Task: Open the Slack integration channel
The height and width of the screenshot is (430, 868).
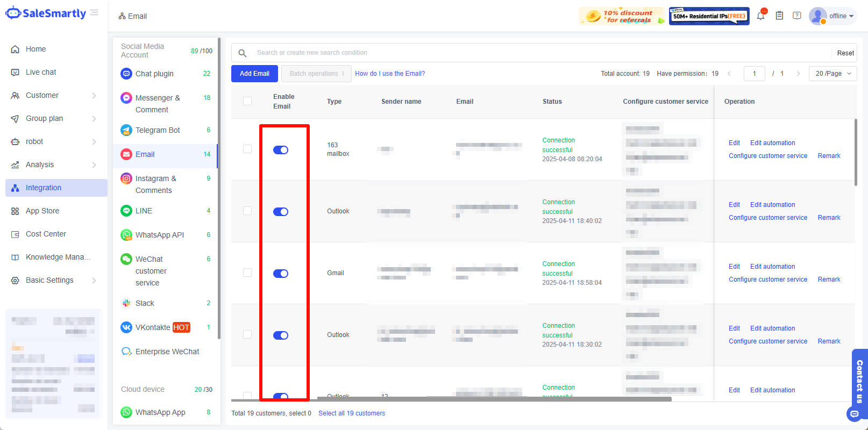Action: [144, 303]
